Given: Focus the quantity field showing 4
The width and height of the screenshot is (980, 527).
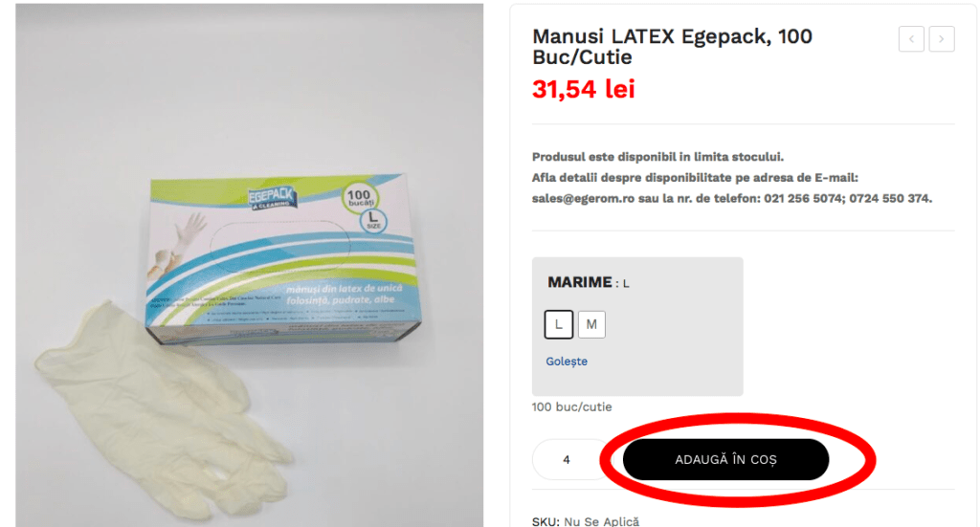Looking at the screenshot, I should (x=569, y=459).
